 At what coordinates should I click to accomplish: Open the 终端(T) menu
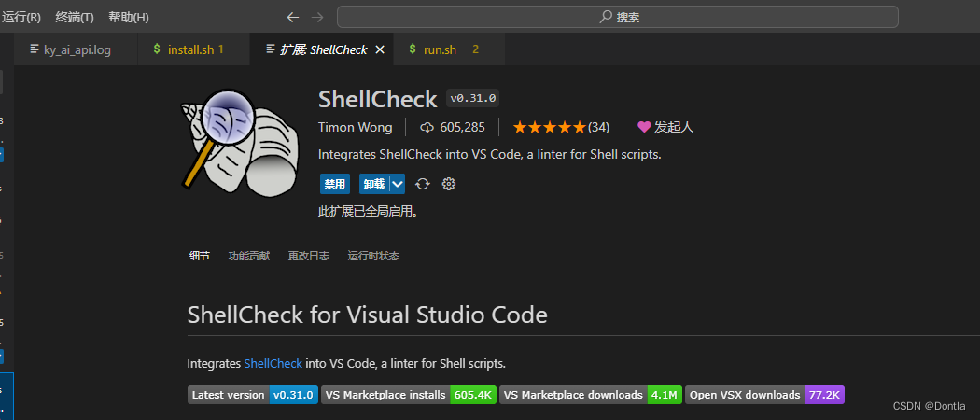[x=75, y=17]
